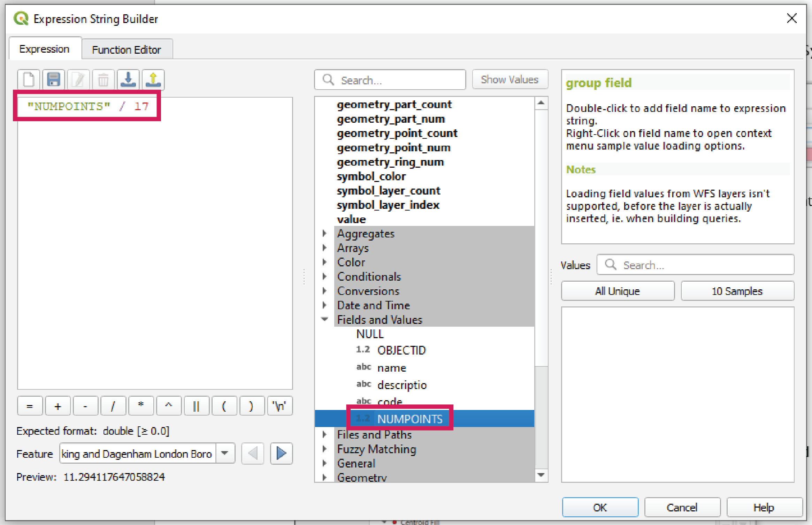Switch to the Expression tab
Screen dimensions: 812x525
click(x=45, y=48)
